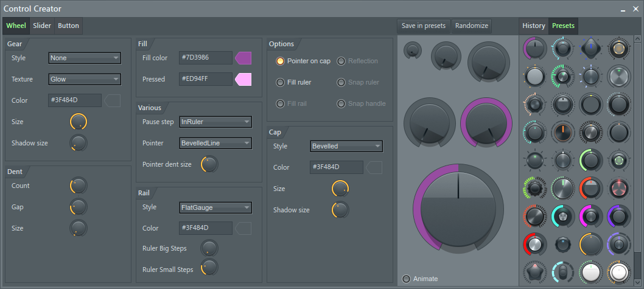644x289 pixels.
Task: Enable the Pointer on cap option
Action: pyautogui.click(x=281, y=61)
